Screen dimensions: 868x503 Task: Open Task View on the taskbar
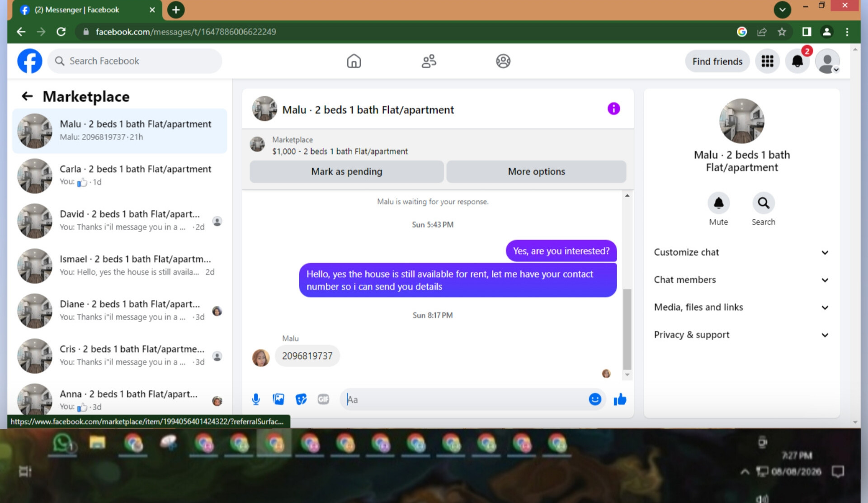point(25,472)
